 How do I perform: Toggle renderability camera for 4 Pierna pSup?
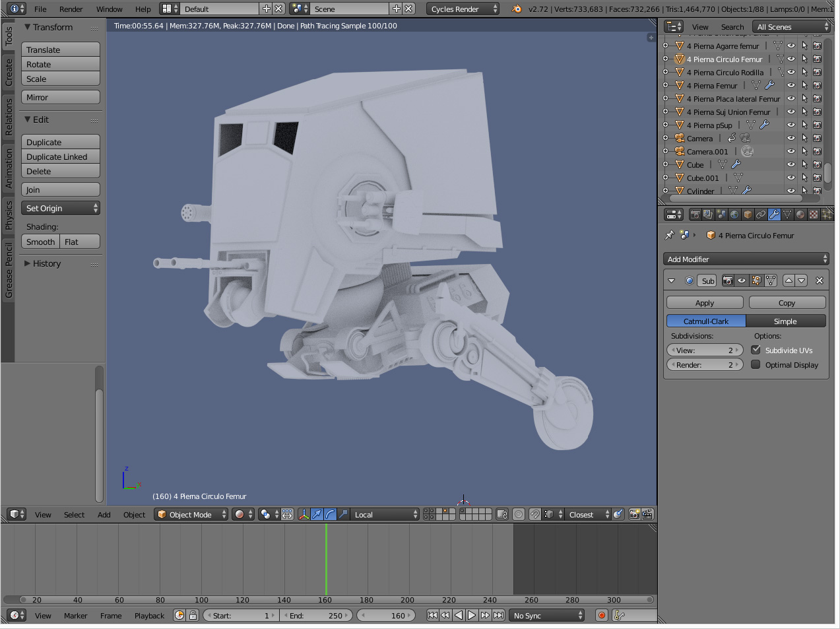click(x=817, y=125)
